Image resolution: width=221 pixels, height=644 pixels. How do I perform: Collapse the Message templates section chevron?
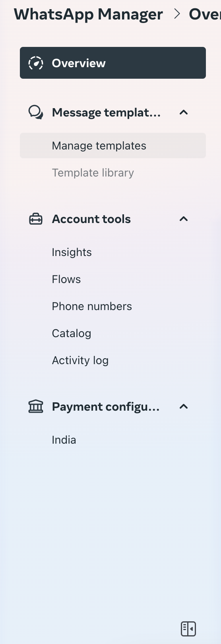pos(184,113)
